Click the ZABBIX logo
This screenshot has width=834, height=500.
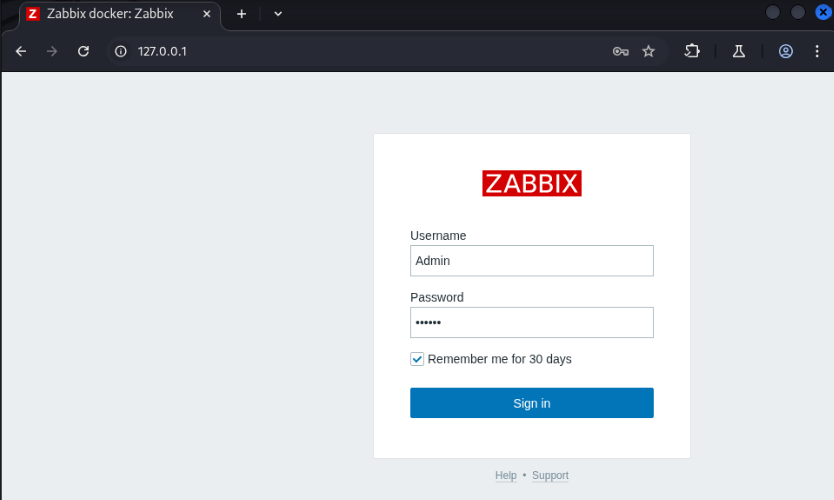532,184
